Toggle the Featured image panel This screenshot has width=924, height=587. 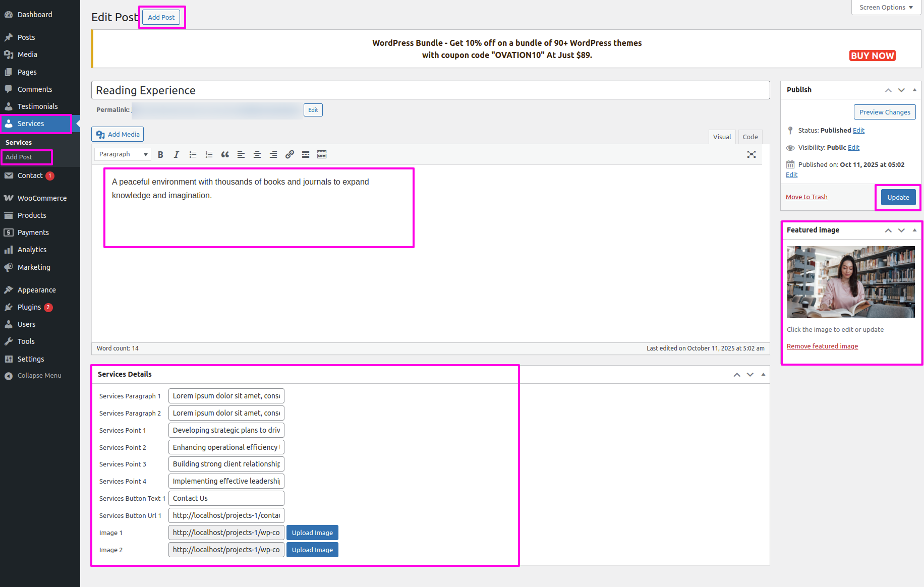(x=914, y=230)
